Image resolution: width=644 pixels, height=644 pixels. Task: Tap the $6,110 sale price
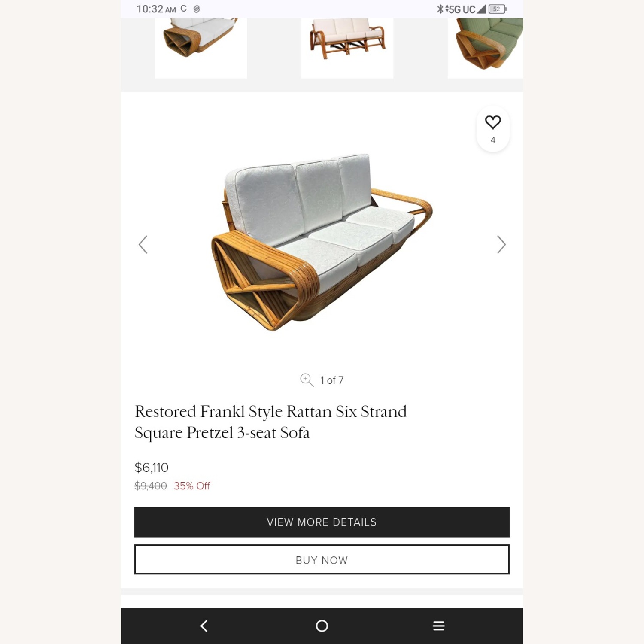(152, 467)
